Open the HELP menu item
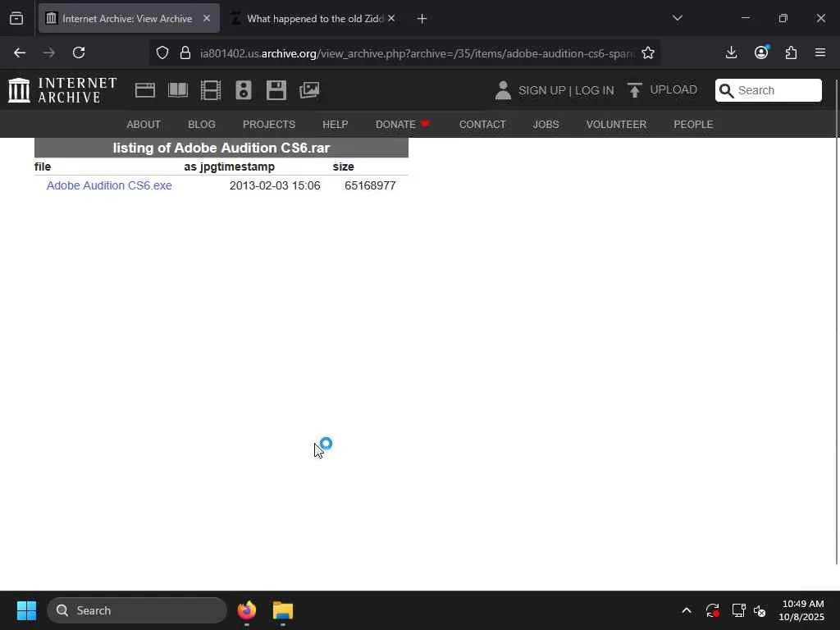840x630 pixels. 336,125
